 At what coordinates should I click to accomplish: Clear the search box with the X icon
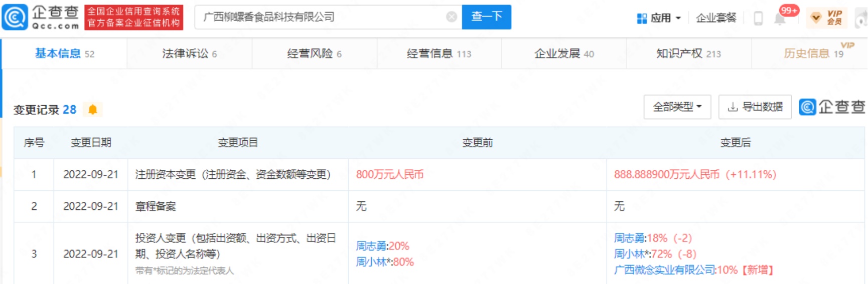[452, 17]
